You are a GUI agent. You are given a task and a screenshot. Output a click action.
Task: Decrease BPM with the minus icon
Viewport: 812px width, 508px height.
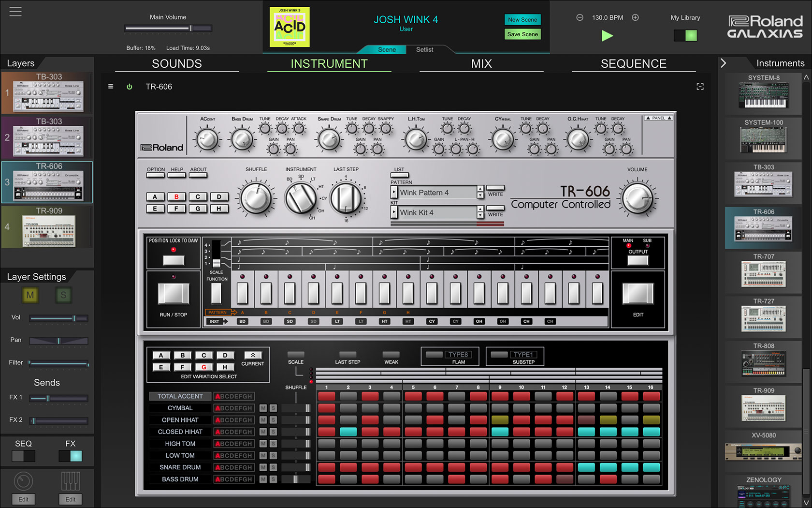[580, 17]
